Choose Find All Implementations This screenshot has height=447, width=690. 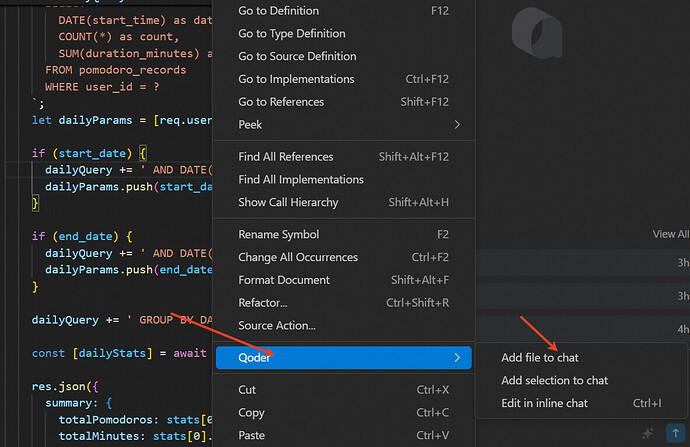[344, 180]
